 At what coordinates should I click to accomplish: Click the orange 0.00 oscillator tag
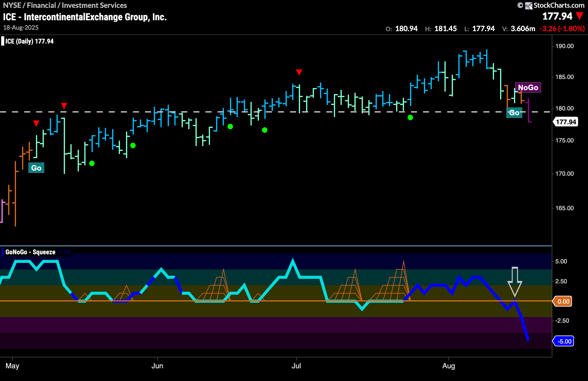pyautogui.click(x=562, y=301)
